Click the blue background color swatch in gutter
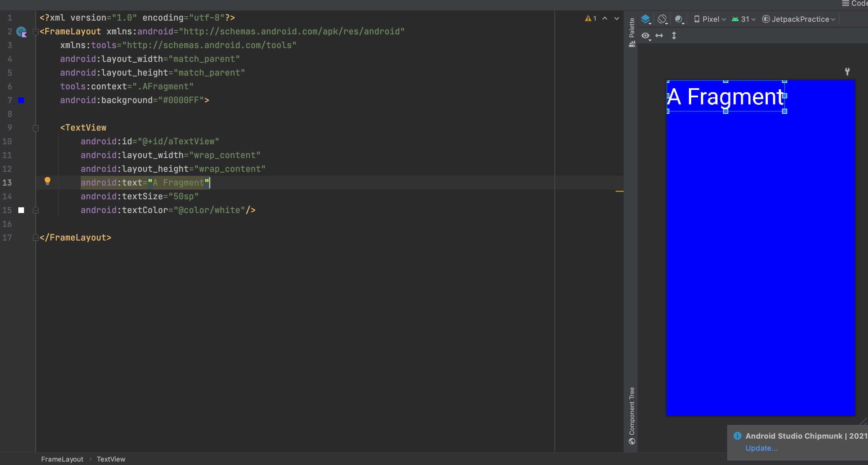 (21, 100)
